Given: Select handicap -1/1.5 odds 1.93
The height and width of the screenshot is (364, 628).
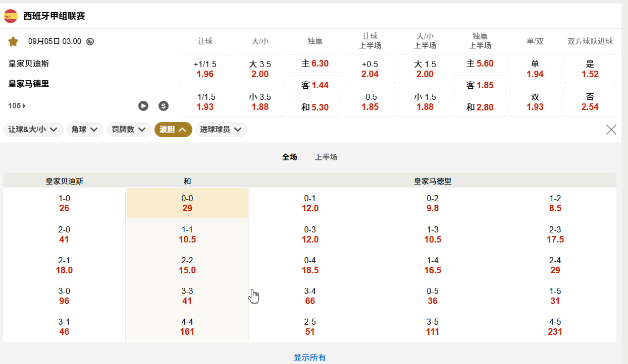Looking at the screenshot, I should point(205,102).
